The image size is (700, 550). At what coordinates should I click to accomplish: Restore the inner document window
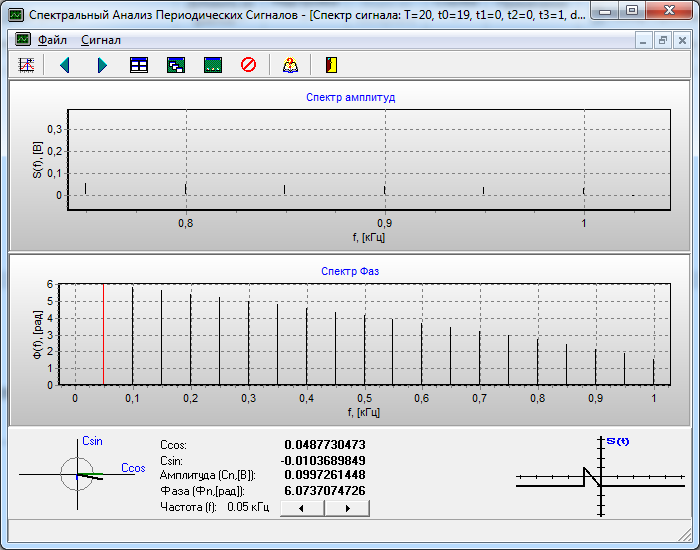(x=662, y=41)
